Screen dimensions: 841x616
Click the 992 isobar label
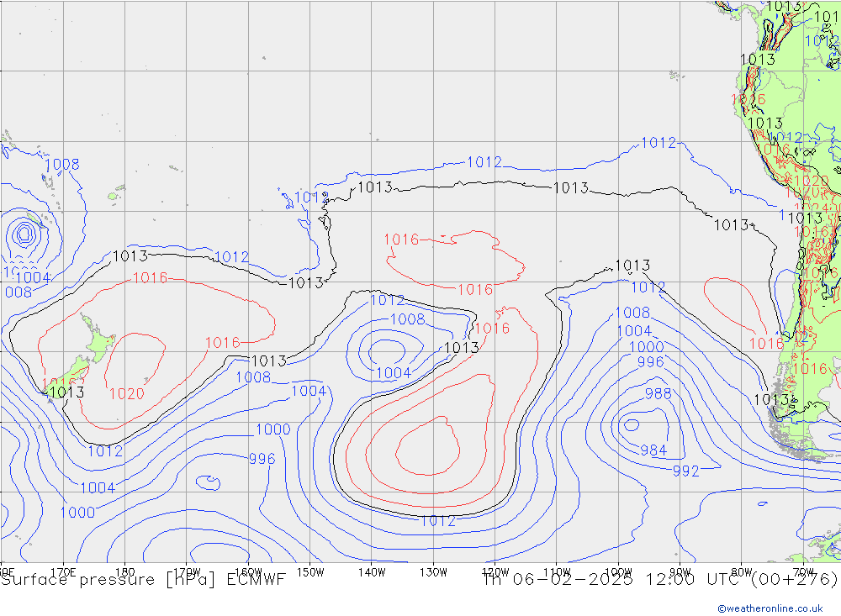pos(685,471)
